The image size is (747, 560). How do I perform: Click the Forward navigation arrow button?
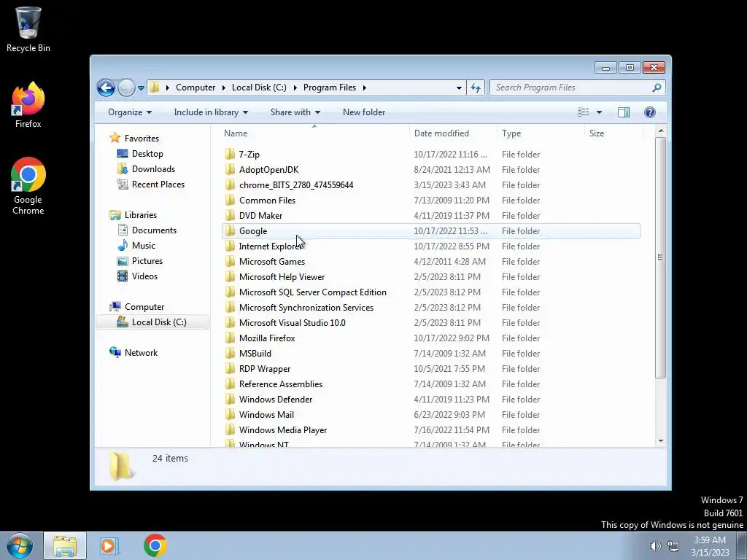coord(126,87)
